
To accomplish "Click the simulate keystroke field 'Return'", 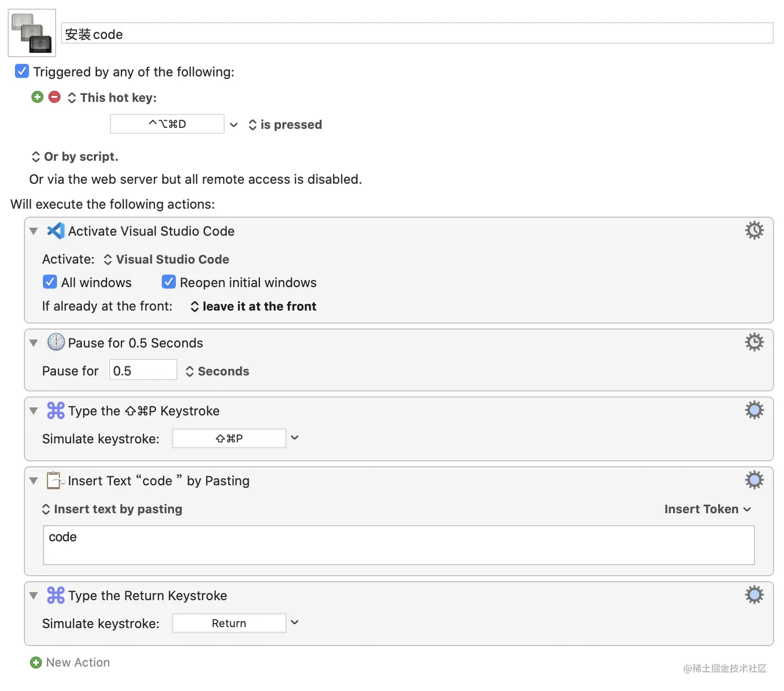I will click(x=229, y=623).
